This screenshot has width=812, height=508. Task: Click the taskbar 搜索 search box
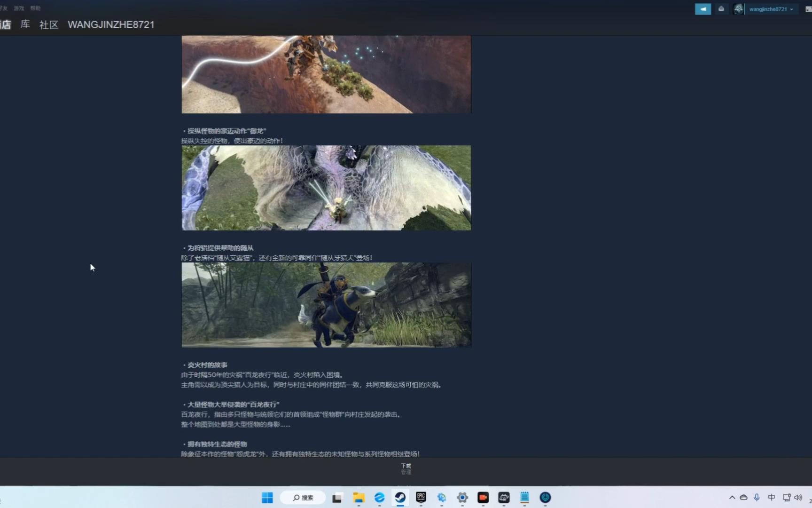[303, 498]
